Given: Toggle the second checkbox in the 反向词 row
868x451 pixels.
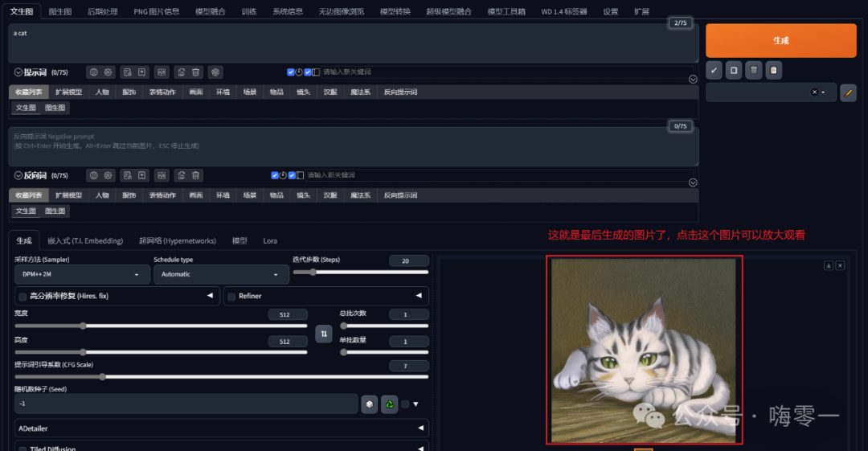Looking at the screenshot, I should (292, 175).
